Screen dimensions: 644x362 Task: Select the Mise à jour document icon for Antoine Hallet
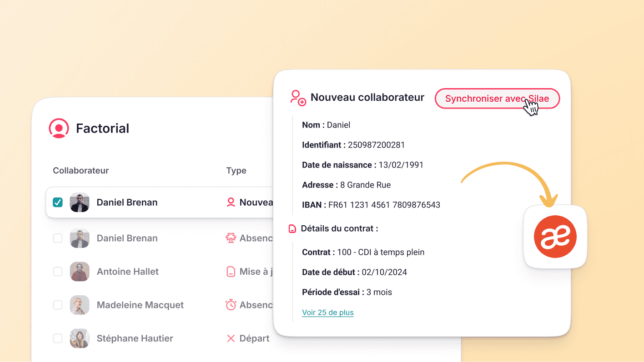(231, 271)
